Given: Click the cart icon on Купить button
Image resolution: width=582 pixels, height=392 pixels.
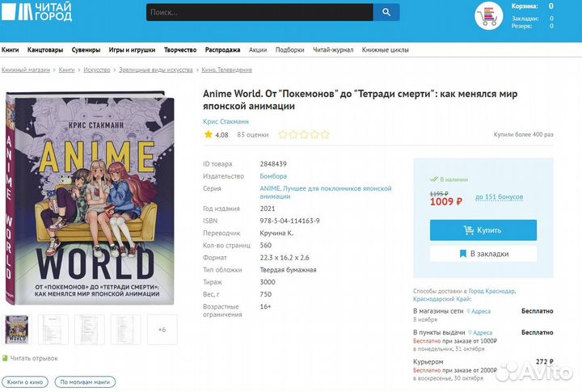Looking at the screenshot, I should coord(468,230).
